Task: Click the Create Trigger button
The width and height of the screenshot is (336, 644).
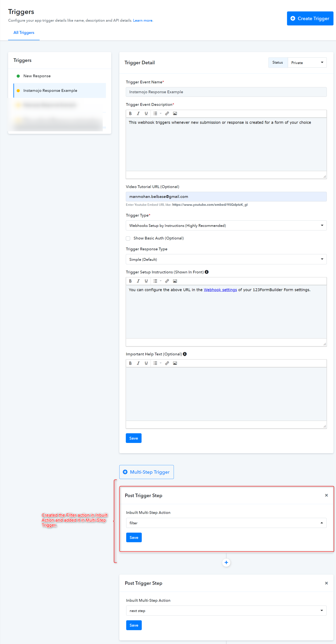Action: [310, 19]
